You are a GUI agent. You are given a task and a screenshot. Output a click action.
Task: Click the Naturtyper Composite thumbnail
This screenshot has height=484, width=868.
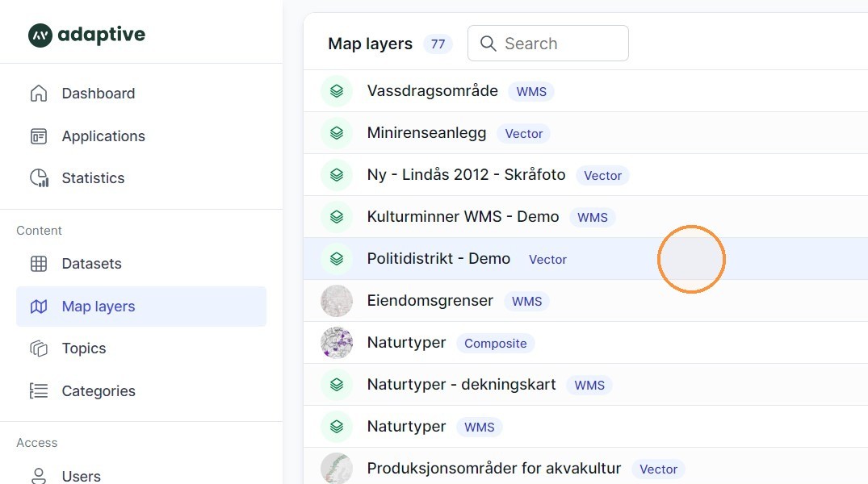337,343
